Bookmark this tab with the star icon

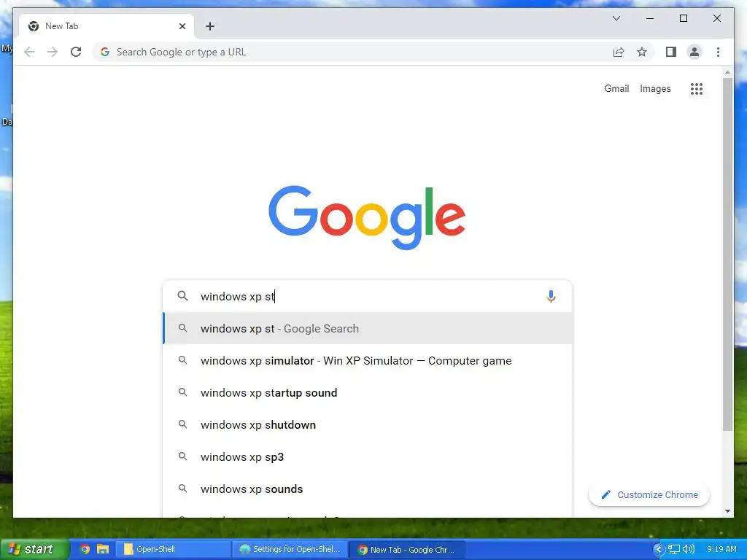click(x=642, y=52)
